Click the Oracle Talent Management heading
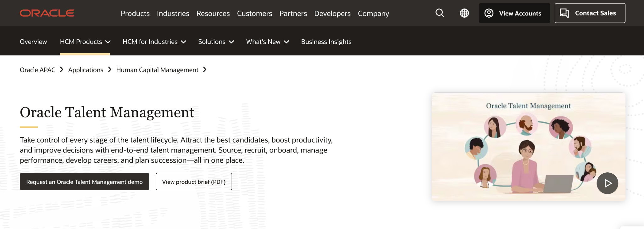 107,112
